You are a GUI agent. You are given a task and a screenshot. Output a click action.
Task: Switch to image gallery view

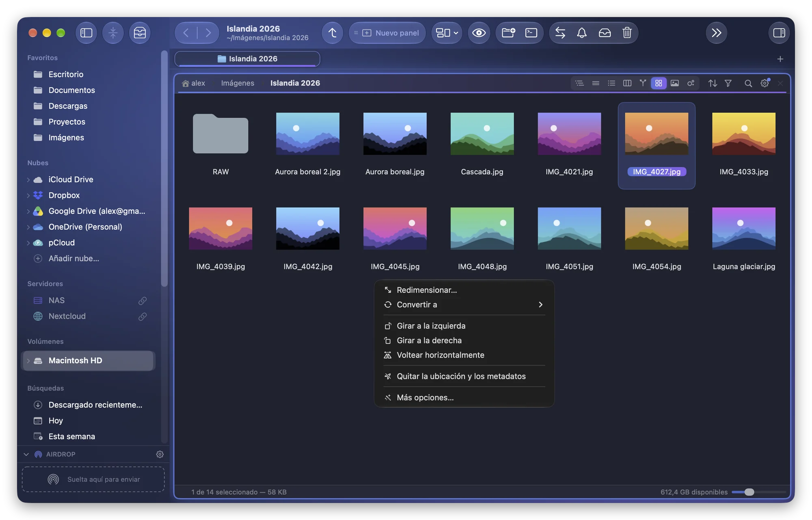click(x=675, y=83)
